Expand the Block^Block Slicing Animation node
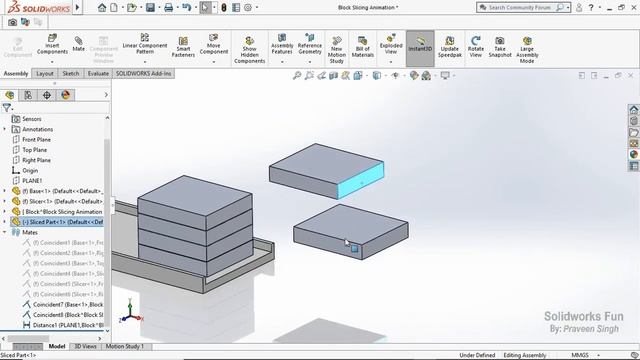 [4, 211]
